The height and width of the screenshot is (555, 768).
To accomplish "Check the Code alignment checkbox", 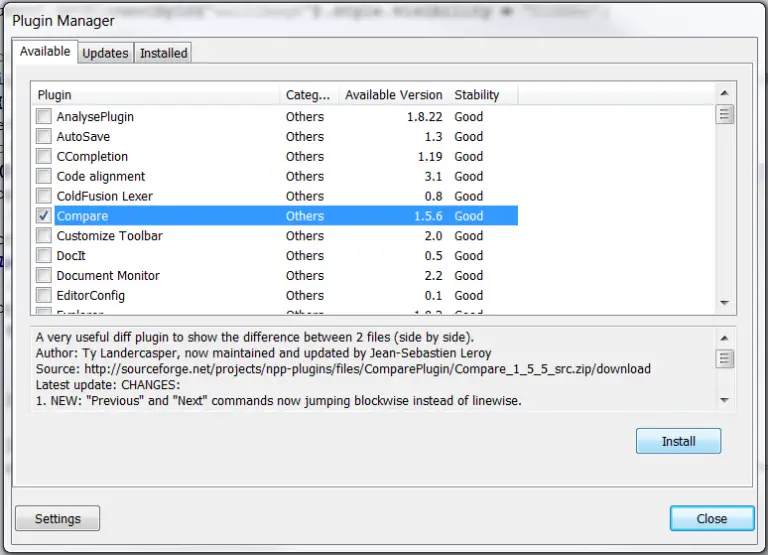I will (44, 175).
